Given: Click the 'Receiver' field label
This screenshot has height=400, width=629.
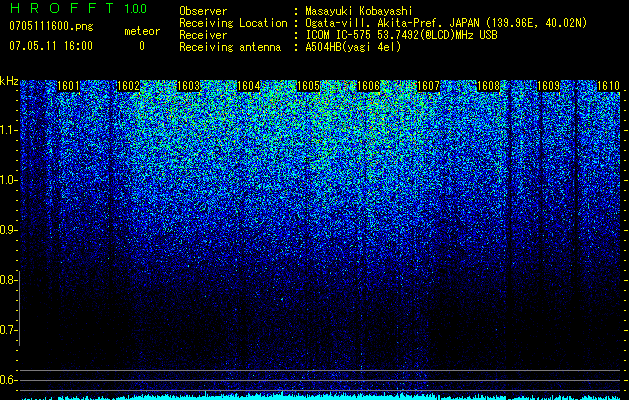Looking at the screenshot, I should 203,35.
